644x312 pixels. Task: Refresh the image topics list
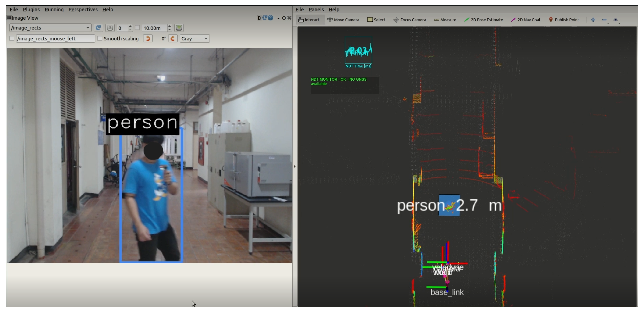pos(98,28)
